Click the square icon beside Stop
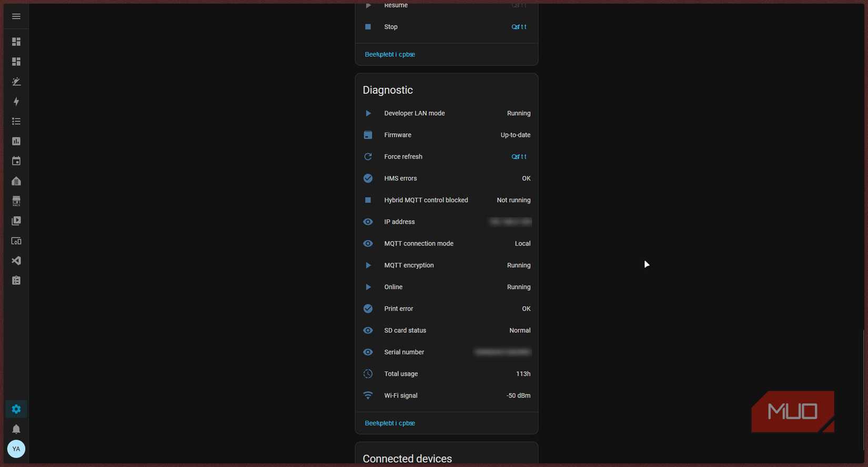The height and width of the screenshot is (467, 868). (368, 27)
